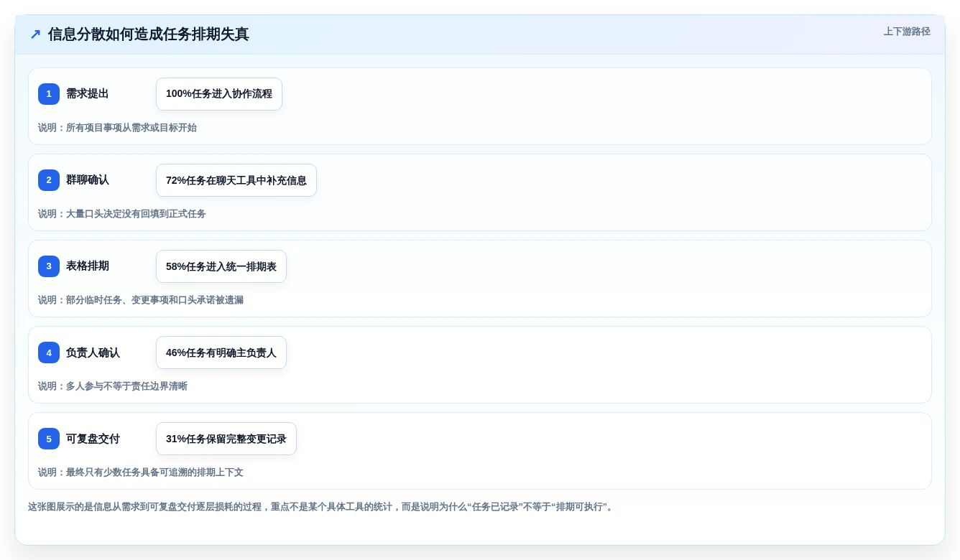This screenshot has width=960, height=560.
Task: Click the note about 可追溯的排期上下文
Action: 141,472
